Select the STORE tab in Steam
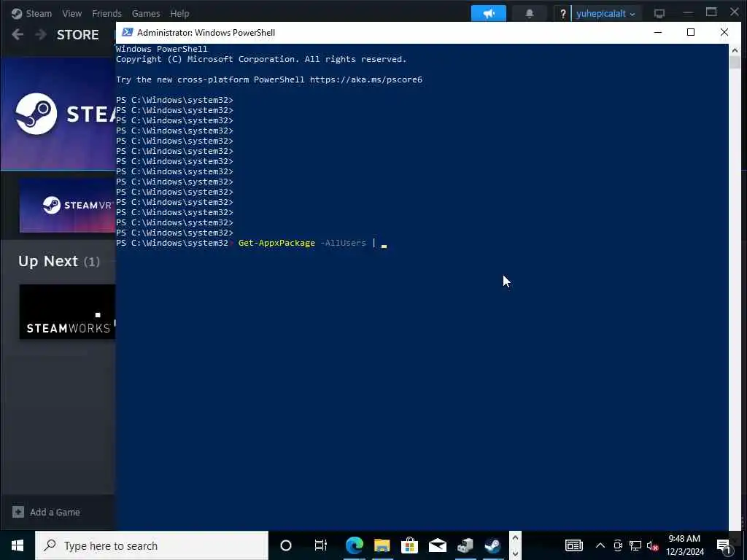This screenshot has width=747, height=560. pyautogui.click(x=77, y=35)
